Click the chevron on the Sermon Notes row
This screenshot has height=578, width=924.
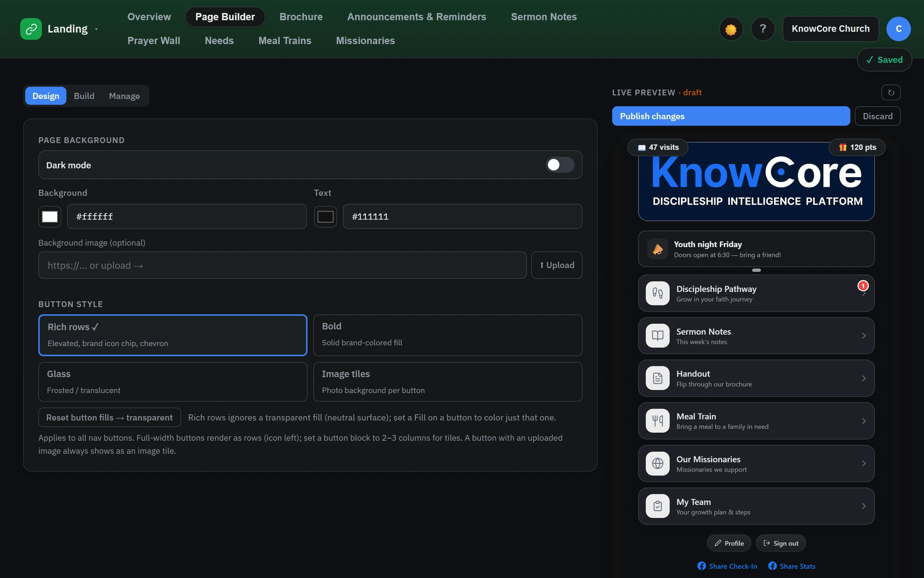coord(864,336)
